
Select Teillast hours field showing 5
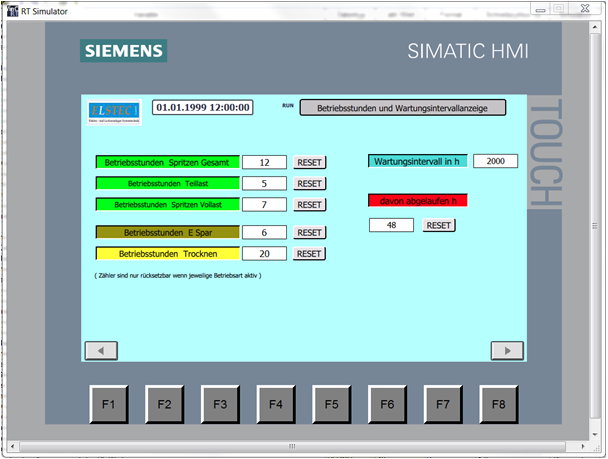pyautogui.click(x=264, y=183)
